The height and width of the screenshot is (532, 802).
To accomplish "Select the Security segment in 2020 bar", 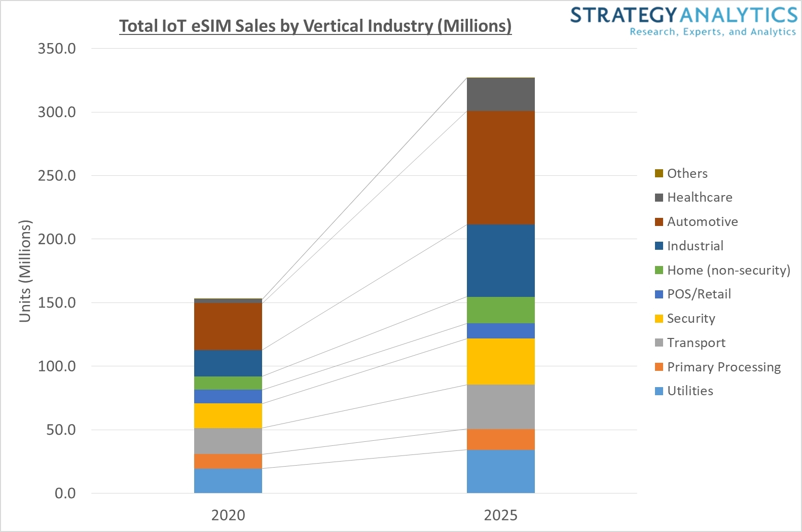I will tap(228, 415).
